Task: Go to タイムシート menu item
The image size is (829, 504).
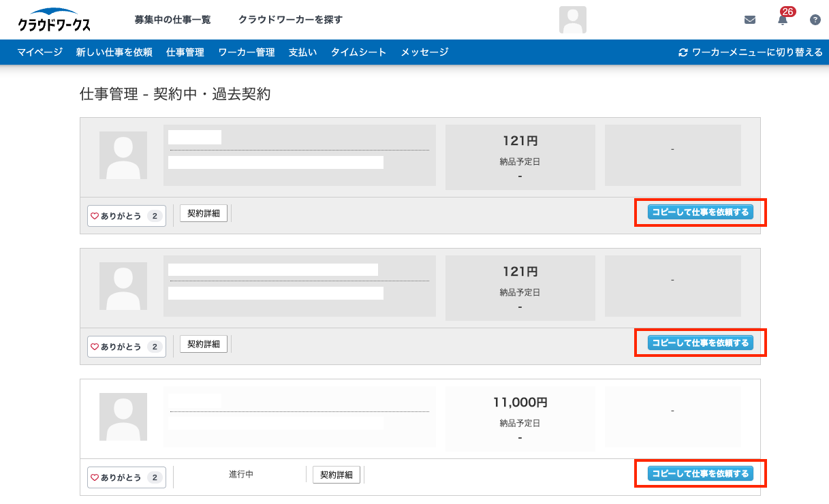Action: pos(358,52)
